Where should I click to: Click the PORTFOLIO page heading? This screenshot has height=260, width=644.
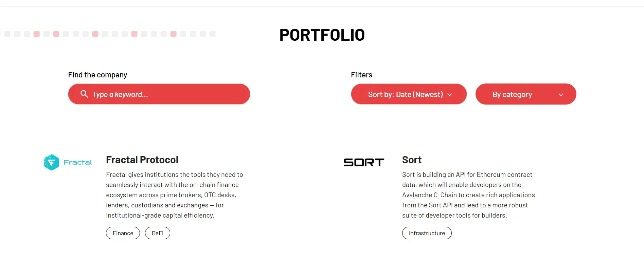(322, 35)
